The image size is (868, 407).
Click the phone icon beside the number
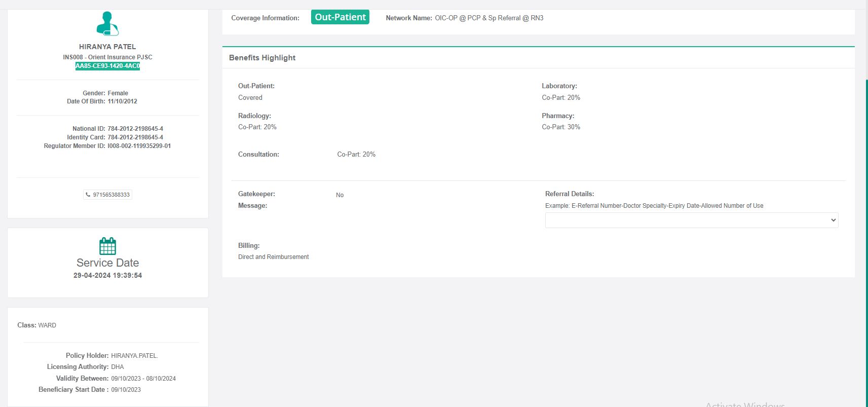[88, 195]
